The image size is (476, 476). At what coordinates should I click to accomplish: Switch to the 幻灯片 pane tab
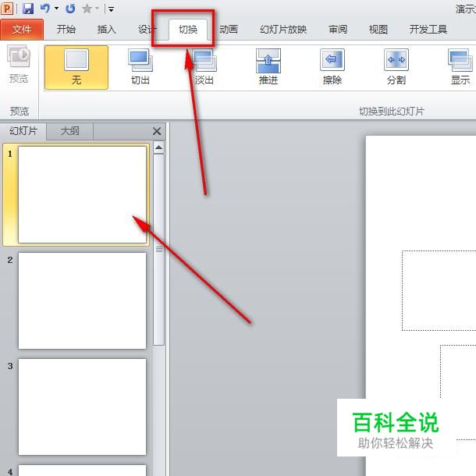[x=23, y=131]
